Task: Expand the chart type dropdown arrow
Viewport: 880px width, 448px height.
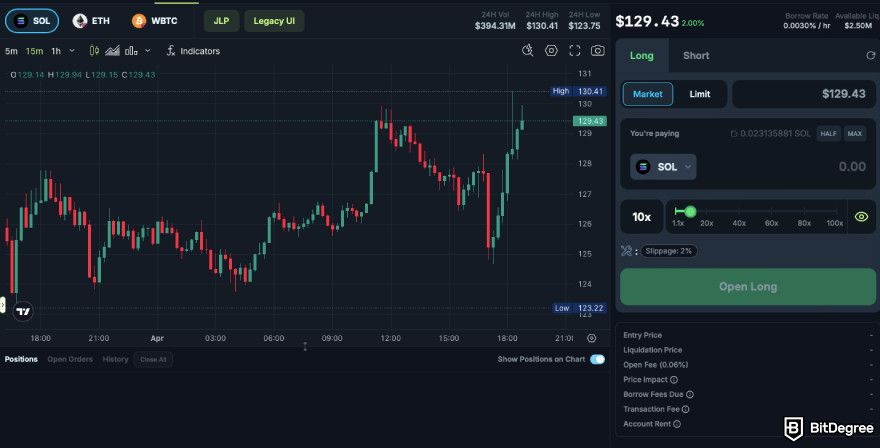Action: click(x=148, y=51)
